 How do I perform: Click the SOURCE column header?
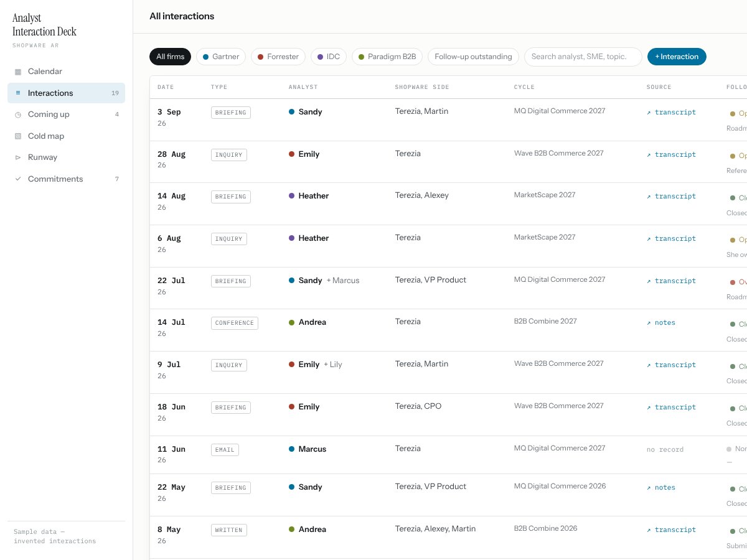click(659, 87)
